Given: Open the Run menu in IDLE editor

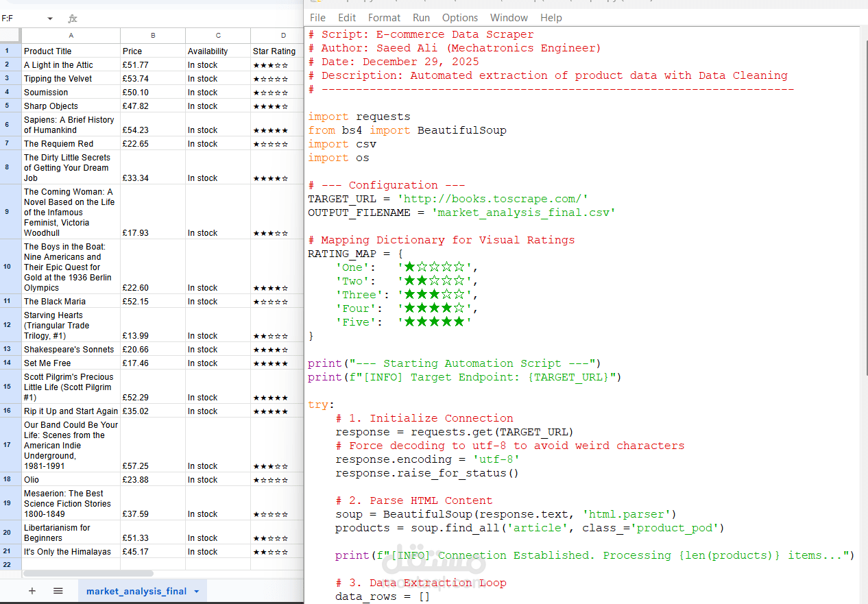Looking at the screenshot, I should click(x=421, y=18).
